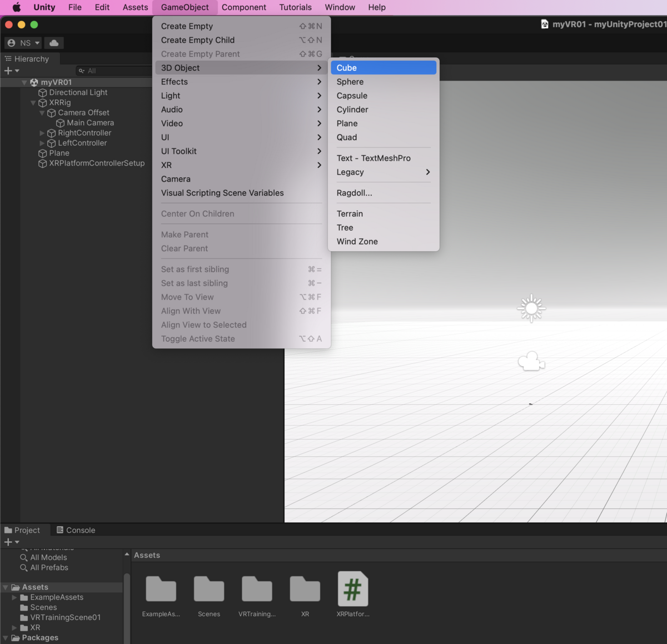Open the UI Toolkit submenu
Image resolution: width=667 pixels, height=644 pixels.
241,151
